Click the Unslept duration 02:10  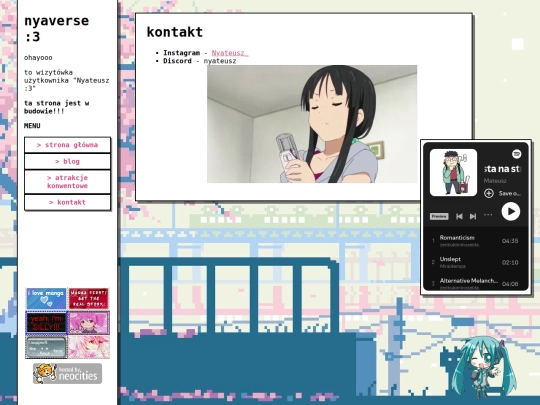tap(510, 262)
